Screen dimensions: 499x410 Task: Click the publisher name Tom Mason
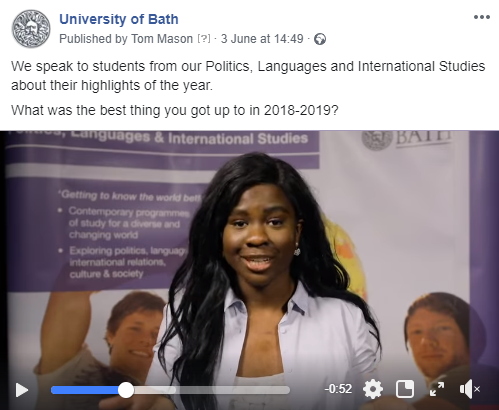point(162,39)
